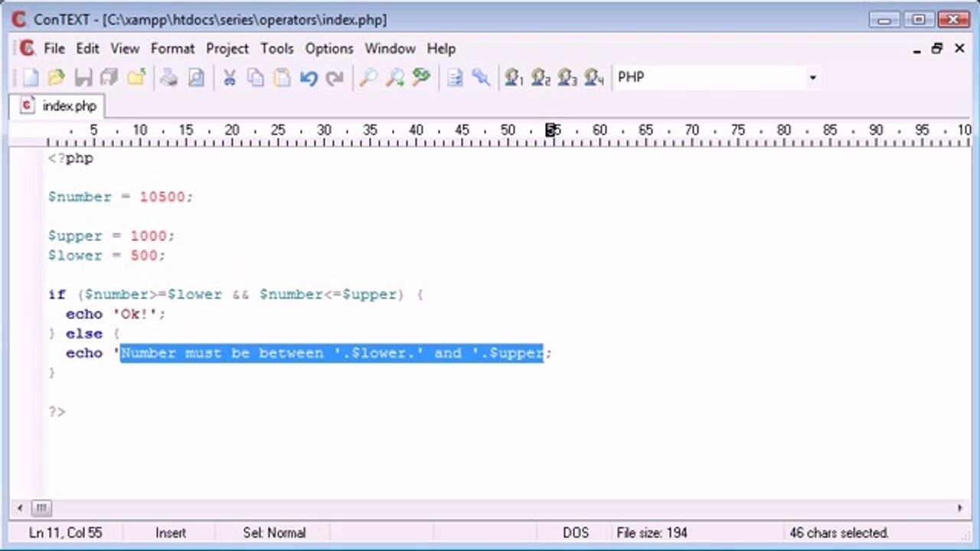
Task: Create a new file with toolbar icon
Action: pos(30,77)
